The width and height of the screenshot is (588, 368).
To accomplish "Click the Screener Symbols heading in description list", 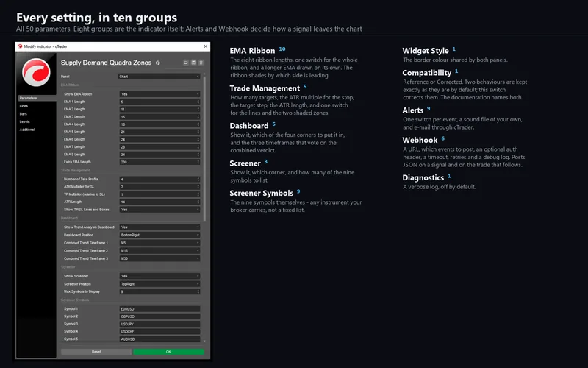I will [262, 193].
